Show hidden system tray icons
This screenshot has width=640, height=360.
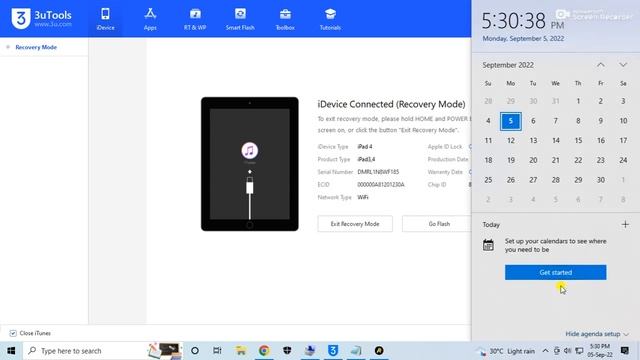[545, 351]
